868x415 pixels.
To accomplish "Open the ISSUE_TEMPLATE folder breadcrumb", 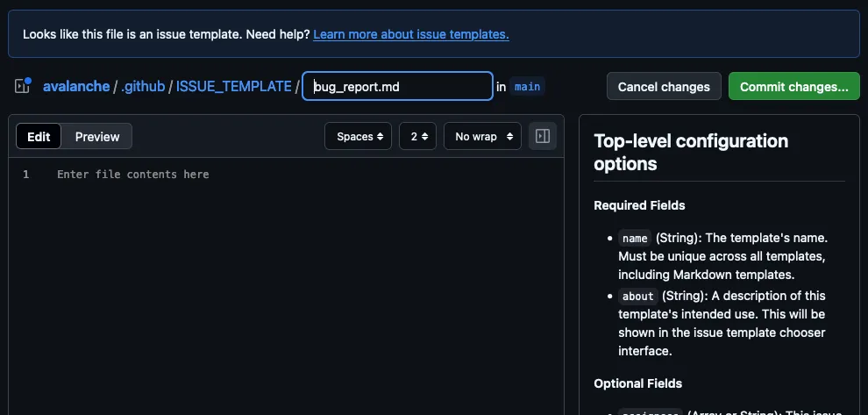I will 233,86.
